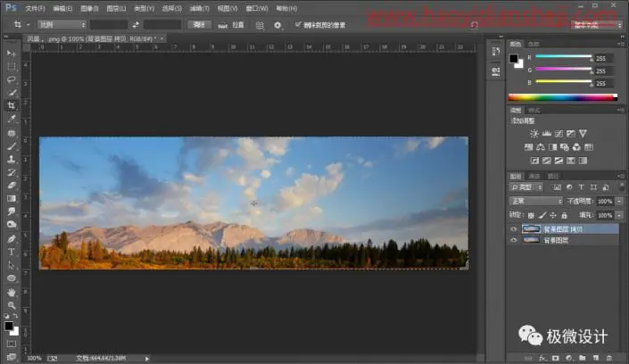The width and height of the screenshot is (629, 364).
Task: Select the Horizontal Type tool
Action: (x=12, y=252)
